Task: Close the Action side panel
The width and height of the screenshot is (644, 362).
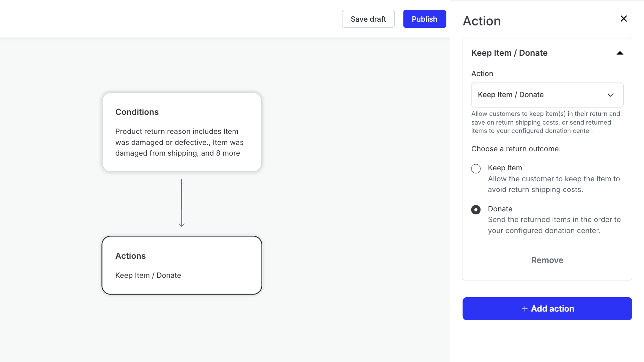Action: click(x=624, y=19)
